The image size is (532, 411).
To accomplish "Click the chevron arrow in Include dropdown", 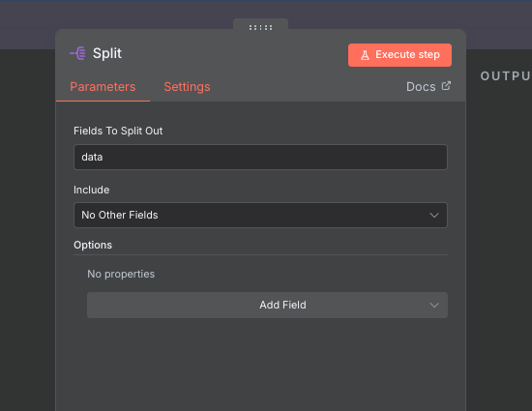I will point(434,216).
